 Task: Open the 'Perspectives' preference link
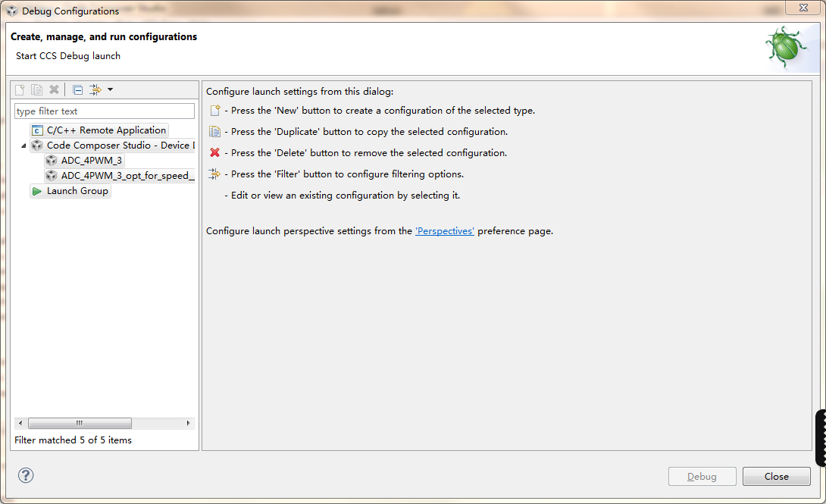[x=445, y=231]
